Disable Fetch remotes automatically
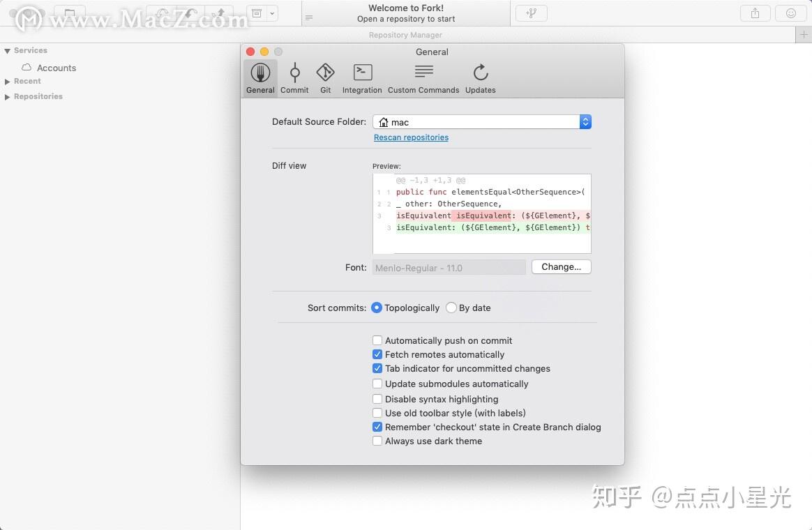 (x=377, y=354)
